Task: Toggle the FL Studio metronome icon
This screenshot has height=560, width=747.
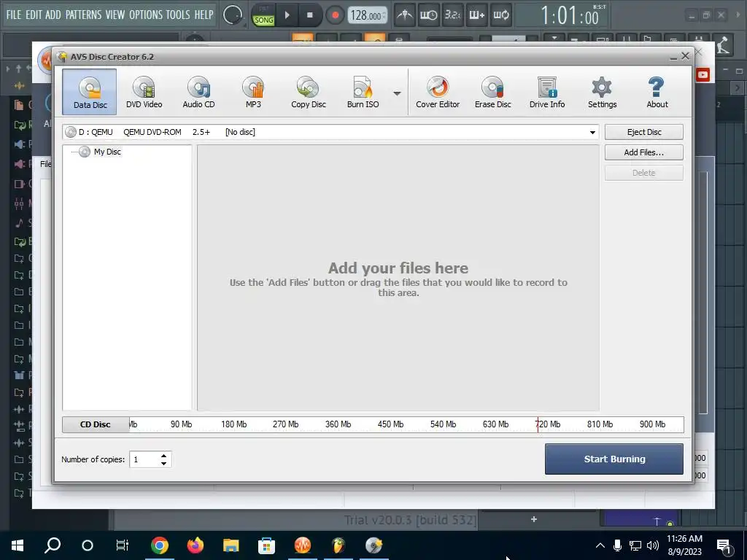Action: tap(404, 15)
